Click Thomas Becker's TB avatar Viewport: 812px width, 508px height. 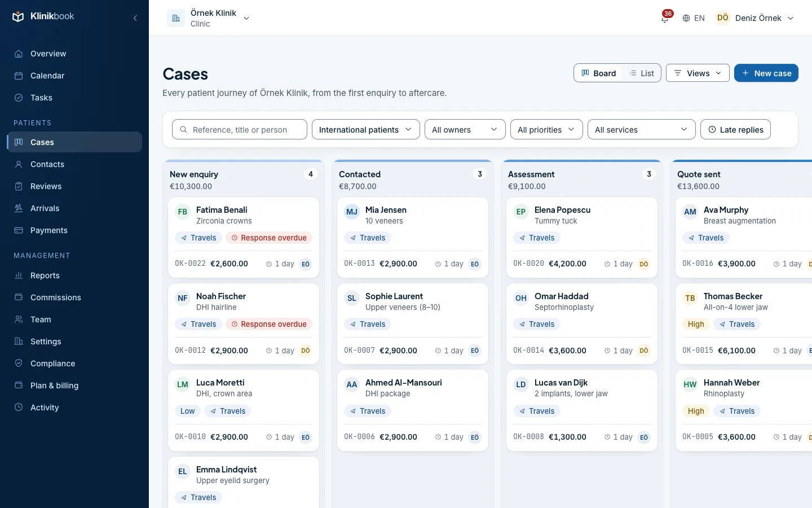(690, 299)
